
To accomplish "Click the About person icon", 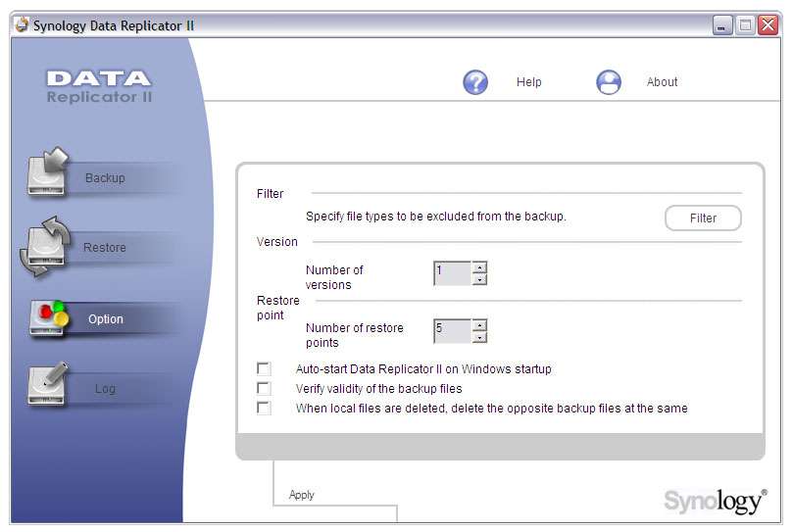I will (x=609, y=82).
